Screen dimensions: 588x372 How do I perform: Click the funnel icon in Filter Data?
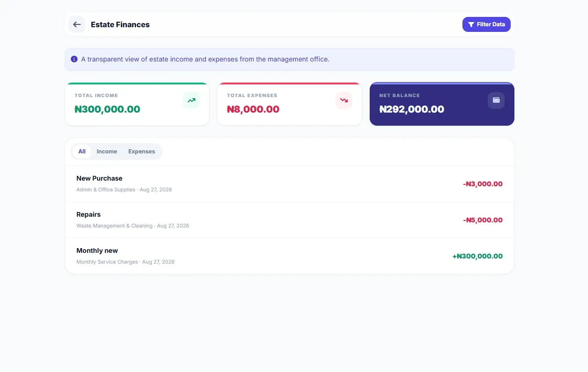click(x=471, y=24)
